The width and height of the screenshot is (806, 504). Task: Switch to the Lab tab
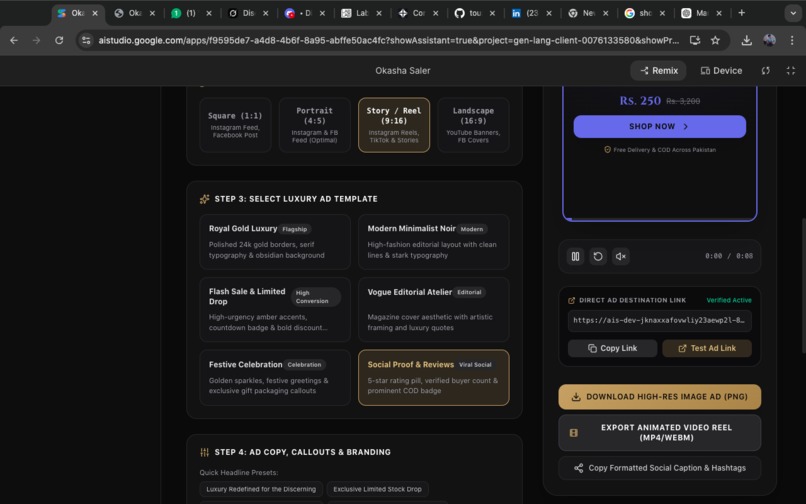pyautogui.click(x=361, y=13)
